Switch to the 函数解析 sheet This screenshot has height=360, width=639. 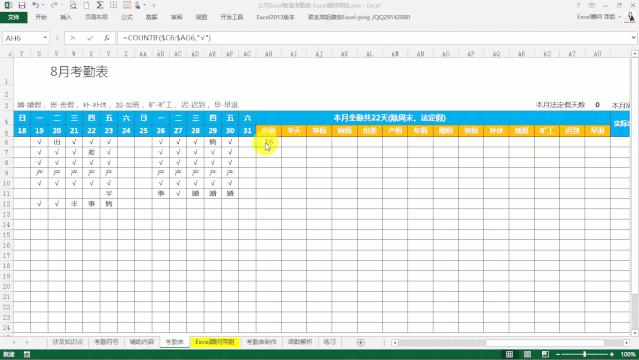pyautogui.click(x=300, y=342)
